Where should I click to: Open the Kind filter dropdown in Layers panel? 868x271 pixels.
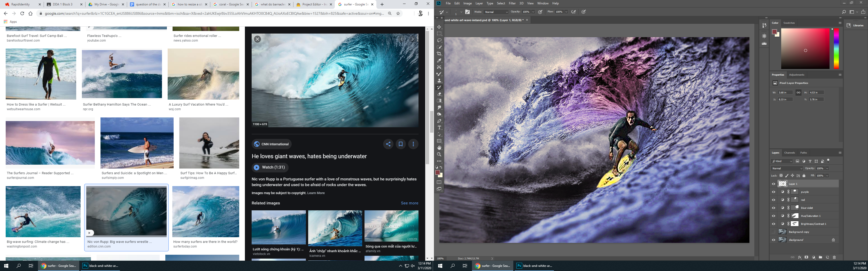782,161
